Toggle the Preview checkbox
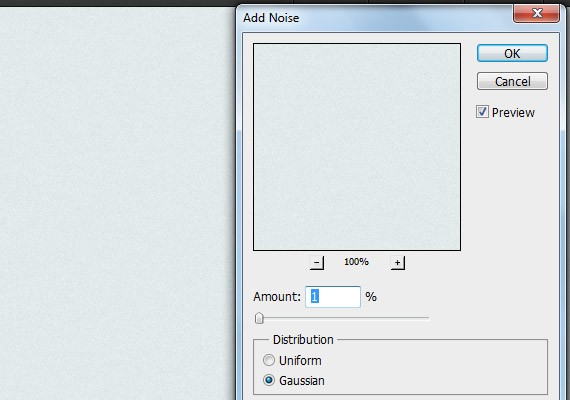 [x=482, y=112]
